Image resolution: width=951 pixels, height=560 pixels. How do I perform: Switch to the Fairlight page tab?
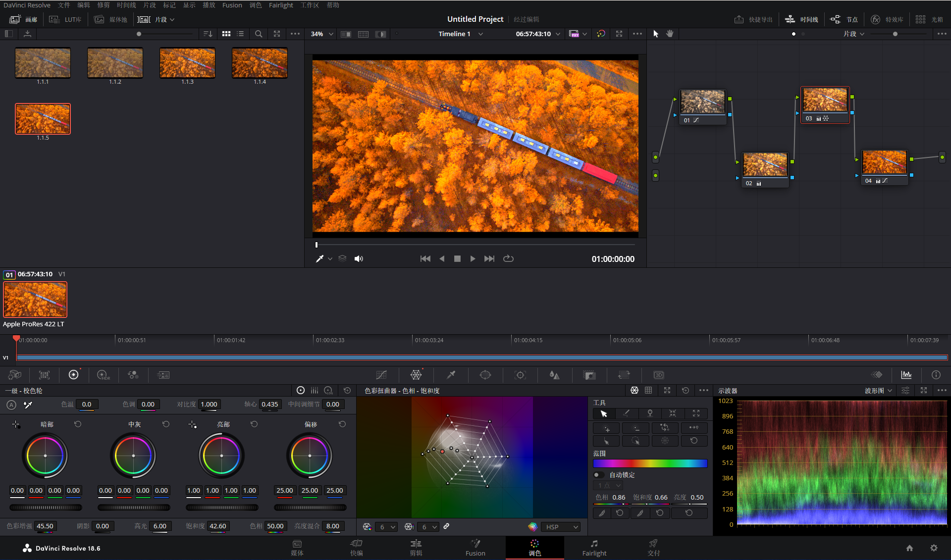coord(594,548)
